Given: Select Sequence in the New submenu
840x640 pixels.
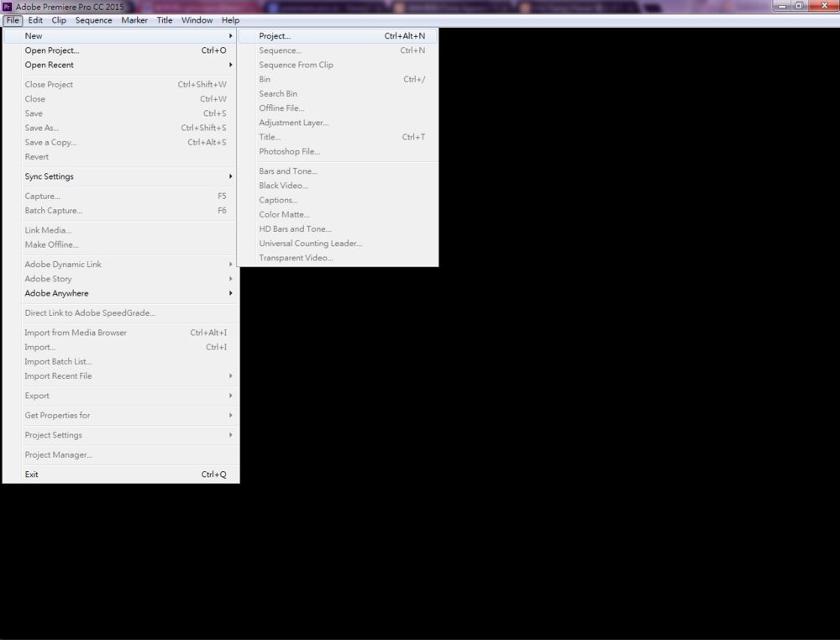Looking at the screenshot, I should tap(338, 50).
